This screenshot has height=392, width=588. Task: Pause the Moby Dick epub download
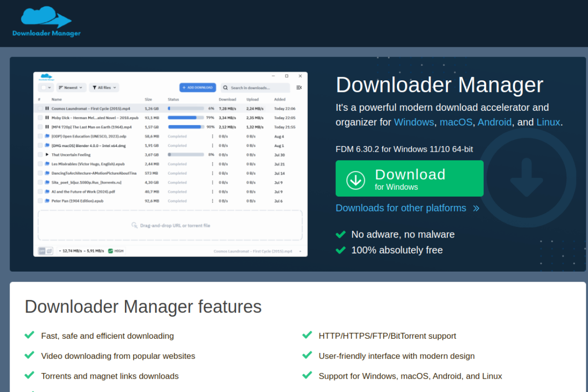[47, 118]
